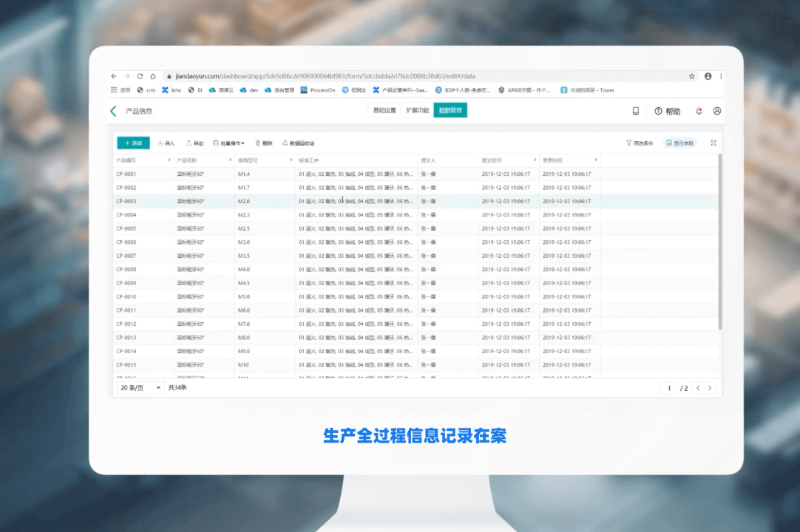Open the user account avatar icon

[716, 111]
